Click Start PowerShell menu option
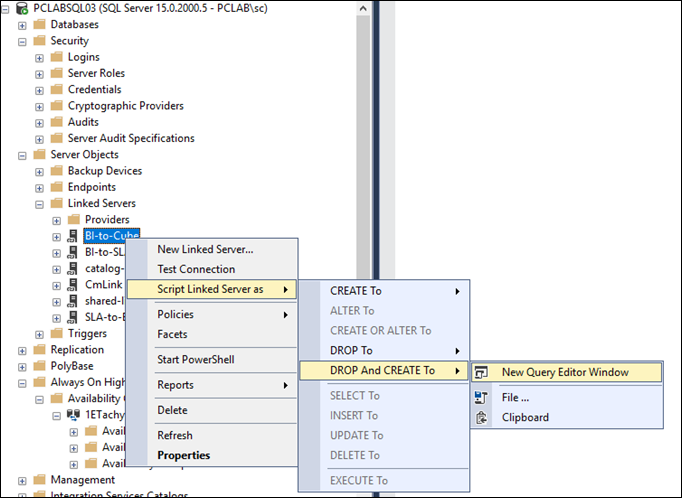Image resolution: width=682 pixels, height=498 pixels. (x=195, y=359)
